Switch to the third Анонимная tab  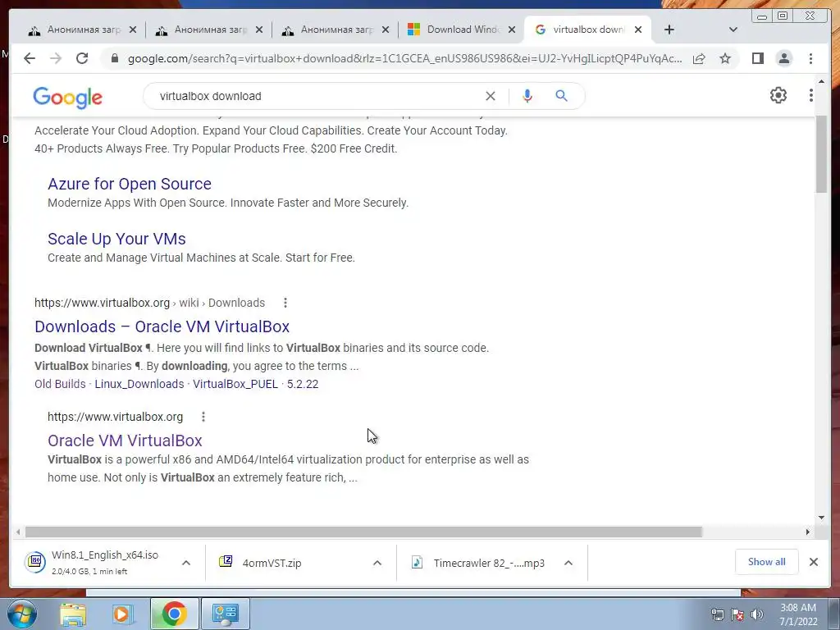point(336,30)
